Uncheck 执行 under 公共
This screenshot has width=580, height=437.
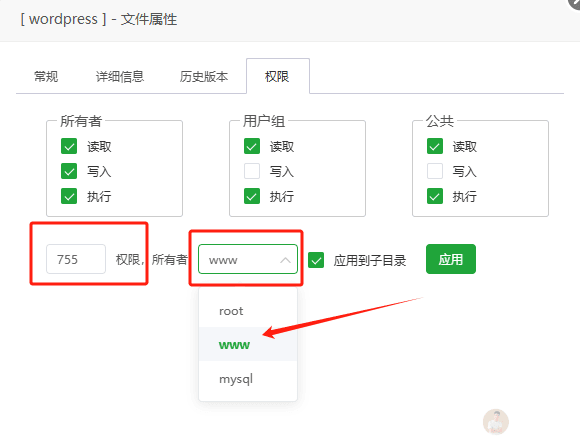point(435,196)
